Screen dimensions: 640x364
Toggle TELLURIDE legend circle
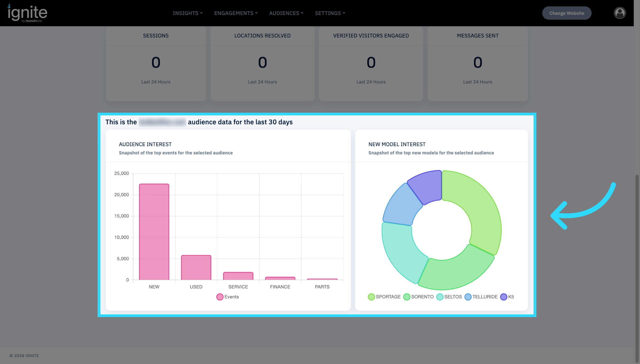(468, 297)
